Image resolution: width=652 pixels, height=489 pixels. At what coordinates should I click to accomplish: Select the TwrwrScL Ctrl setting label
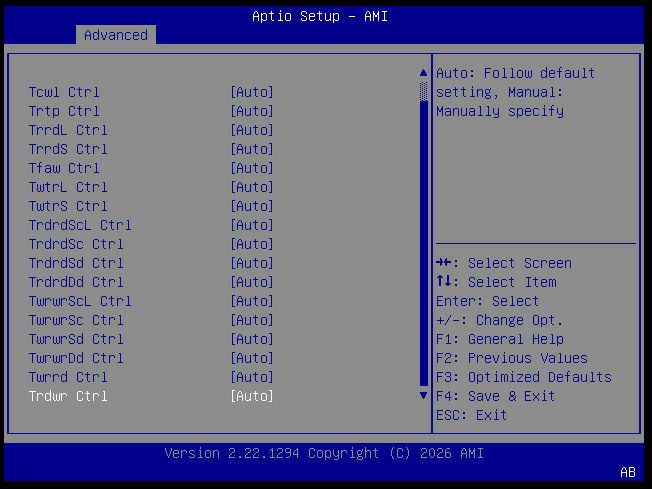(80, 301)
